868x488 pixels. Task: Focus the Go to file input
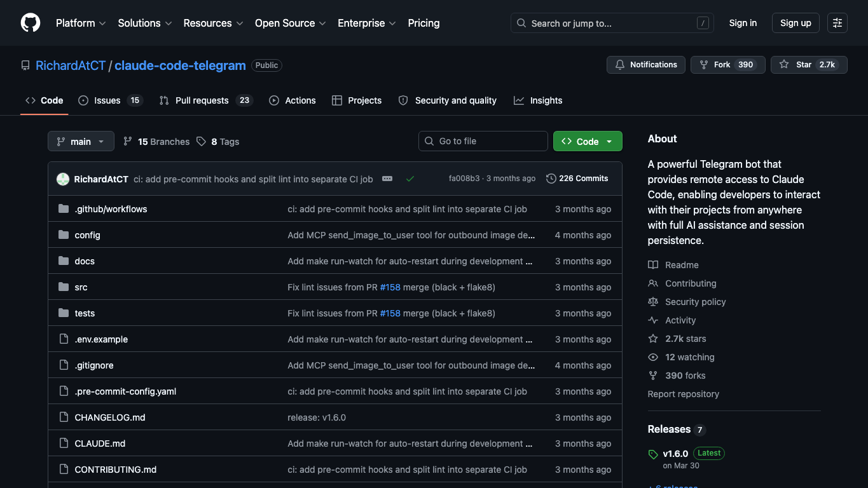click(483, 141)
